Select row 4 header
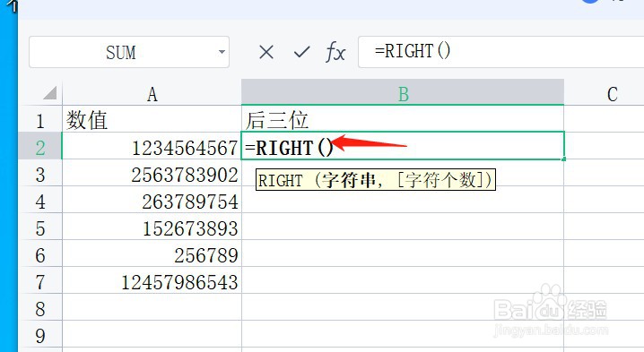Viewport: 644px width, 352px height. click(x=40, y=201)
